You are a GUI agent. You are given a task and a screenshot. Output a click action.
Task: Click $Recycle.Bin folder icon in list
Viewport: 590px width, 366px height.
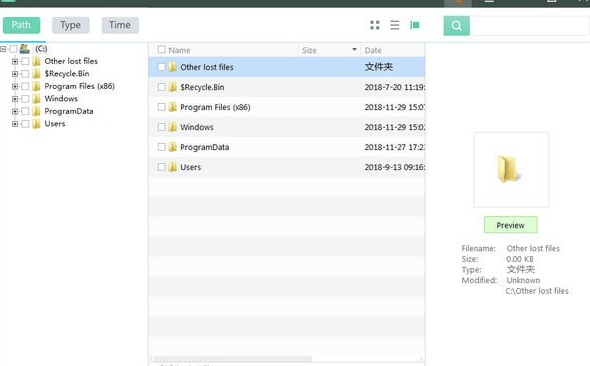pos(173,87)
